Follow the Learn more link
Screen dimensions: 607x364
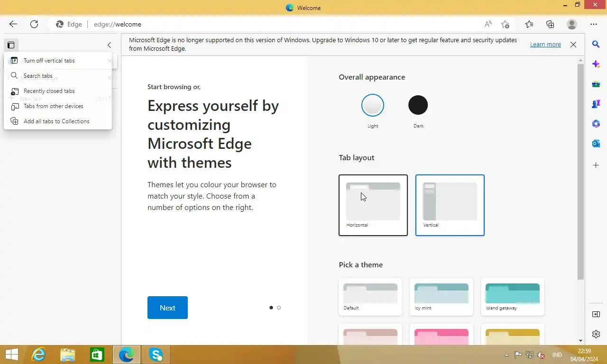point(545,45)
